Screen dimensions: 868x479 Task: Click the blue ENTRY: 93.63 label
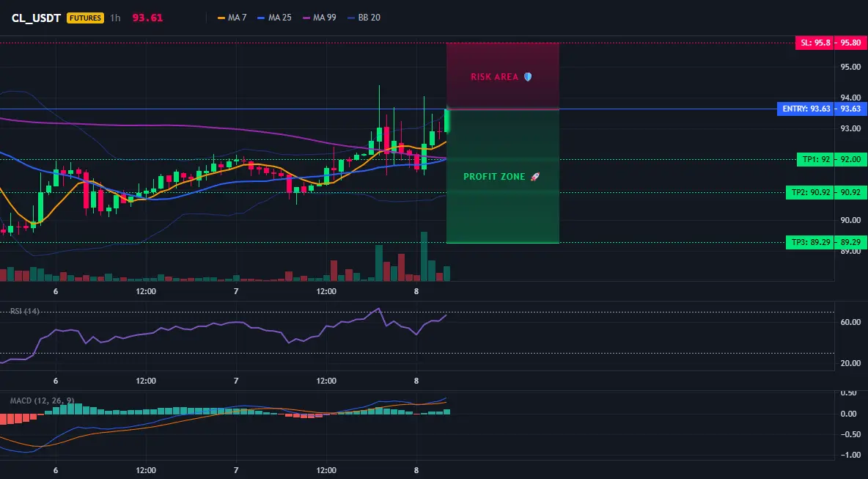[x=806, y=109]
